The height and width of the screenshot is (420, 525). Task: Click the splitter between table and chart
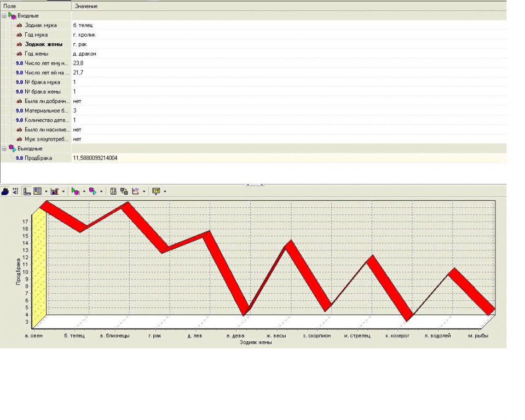(x=255, y=185)
